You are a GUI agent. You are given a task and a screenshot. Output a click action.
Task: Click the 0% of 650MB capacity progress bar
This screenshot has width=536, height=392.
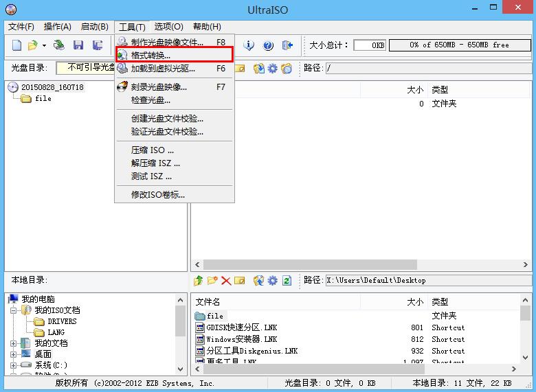point(460,45)
